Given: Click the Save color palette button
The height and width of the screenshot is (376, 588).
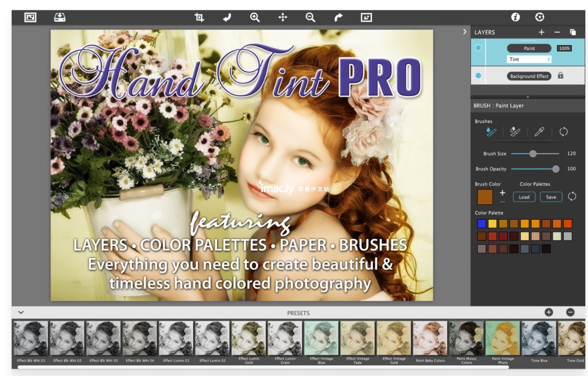Looking at the screenshot, I should click(551, 197).
